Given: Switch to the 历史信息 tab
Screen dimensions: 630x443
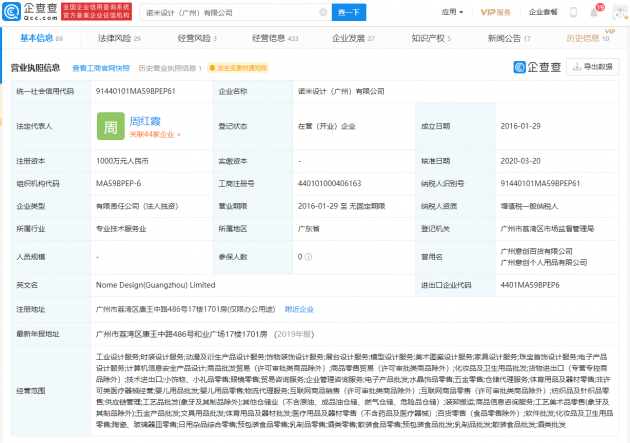Looking at the screenshot, I should pyautogui.click(x=588, y=38).
